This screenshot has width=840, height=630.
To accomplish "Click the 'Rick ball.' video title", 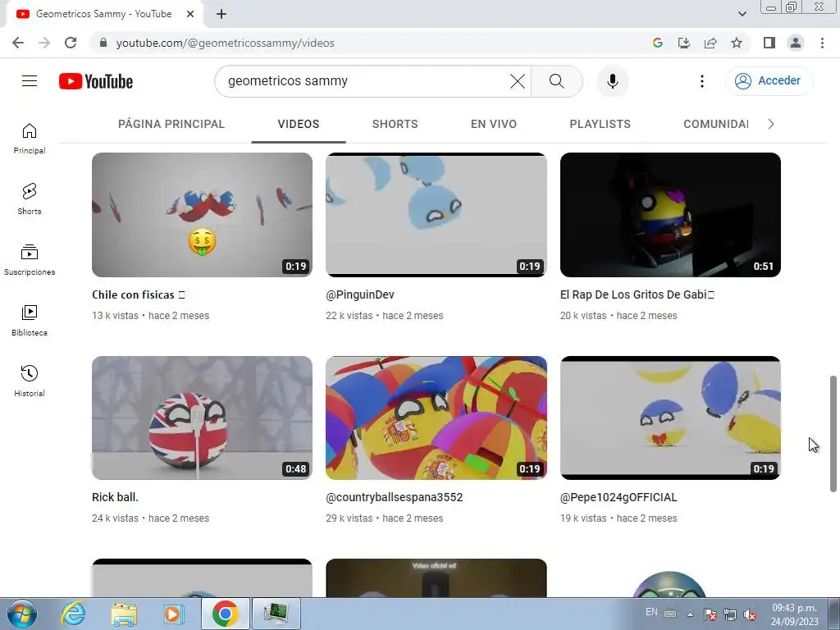I will (x=115, y=497).
